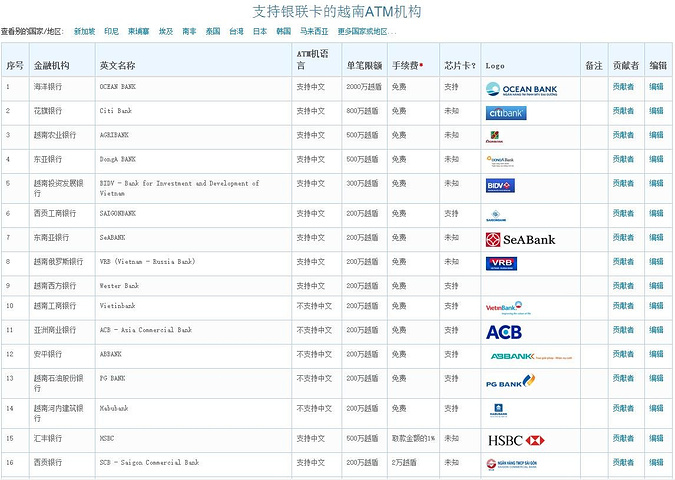Click the HSBC logo
The image size is (675, 480).
coord(514,440)
